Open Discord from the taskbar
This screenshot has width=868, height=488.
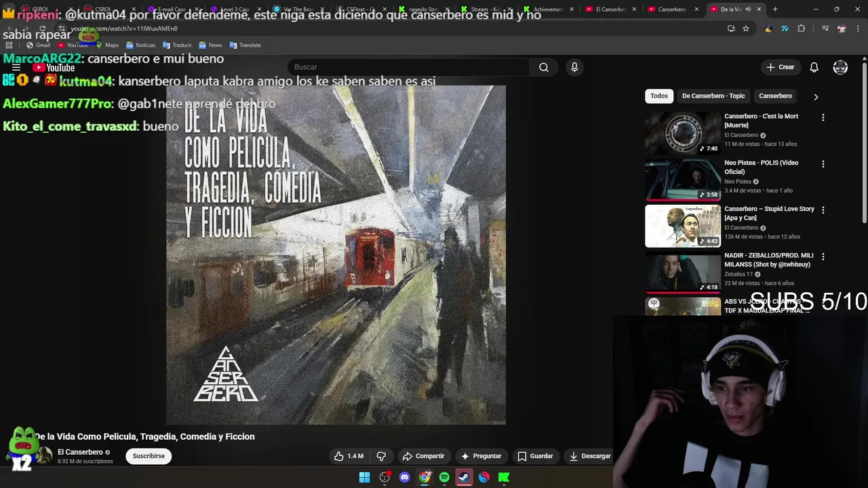(405, 477)
